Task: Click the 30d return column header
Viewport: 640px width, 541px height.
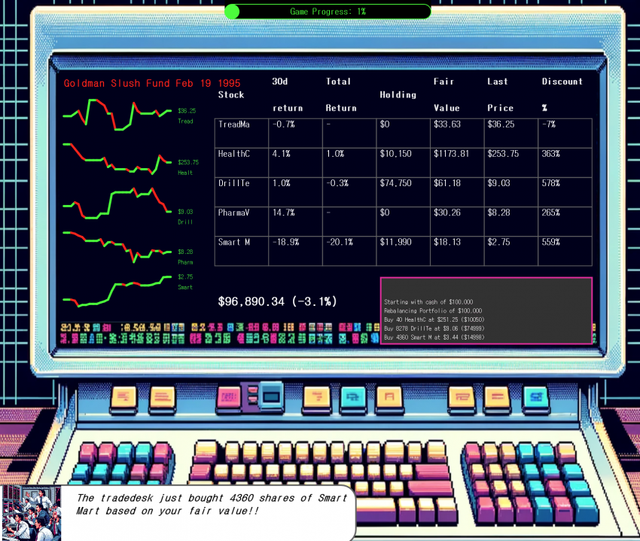Action: click(x=287, y=94)
